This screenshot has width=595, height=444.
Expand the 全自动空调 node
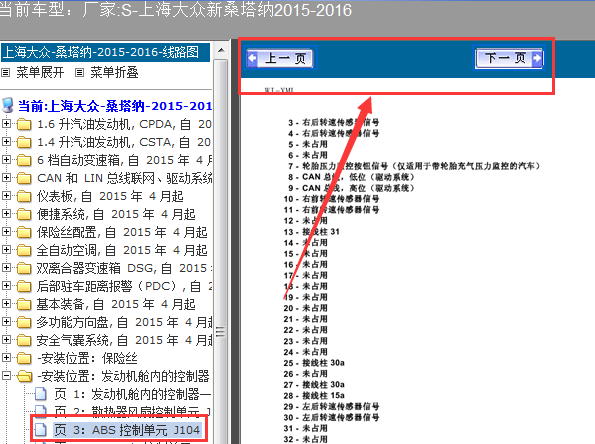[x=6, y=249]
